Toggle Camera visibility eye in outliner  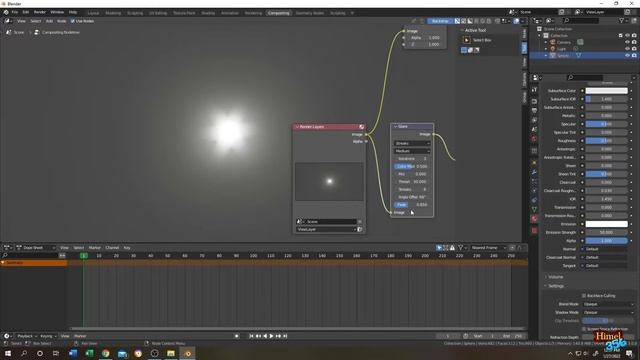627,42
